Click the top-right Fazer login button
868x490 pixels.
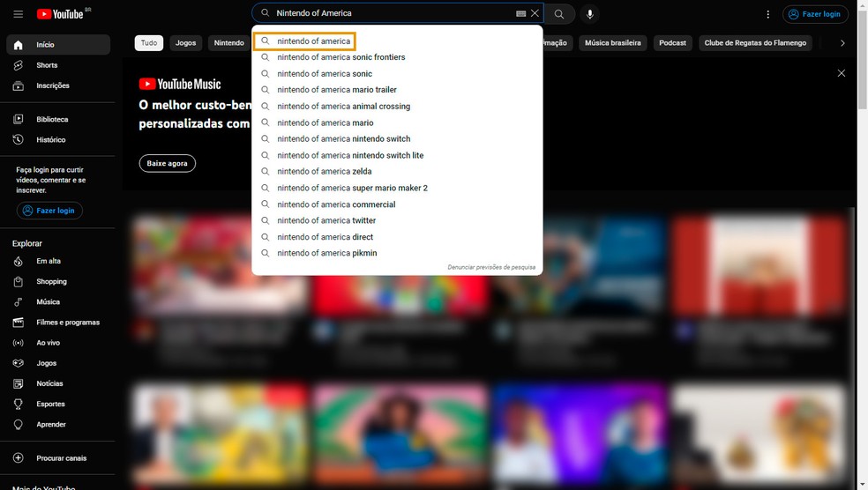click(x=815, y=14)
